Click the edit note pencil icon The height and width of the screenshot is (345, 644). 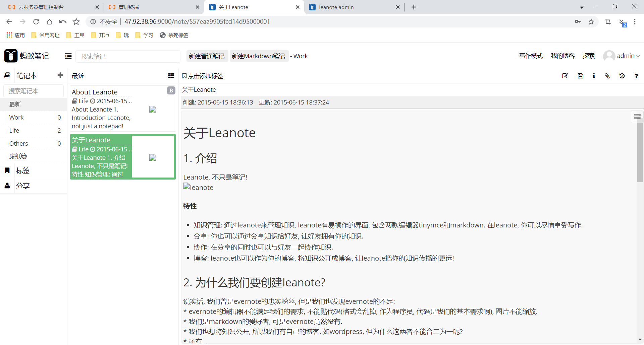pyautogui.click(x=565, y=76)
